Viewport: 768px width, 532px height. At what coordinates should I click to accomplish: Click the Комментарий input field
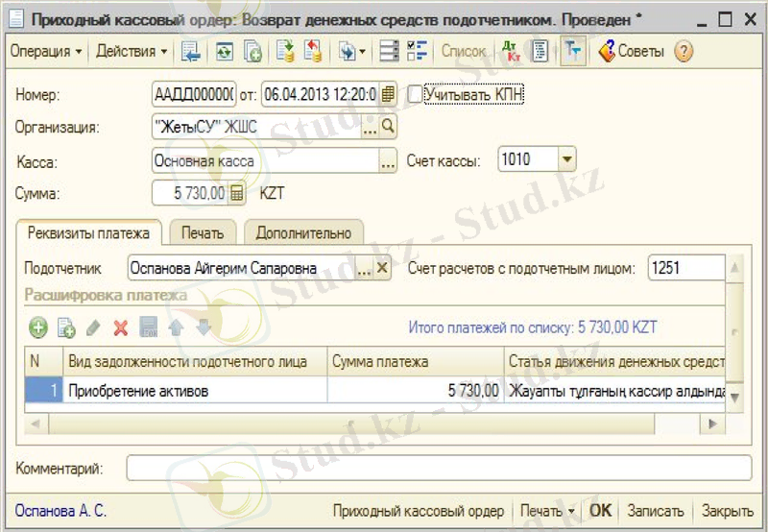click(x=439, y=468)
